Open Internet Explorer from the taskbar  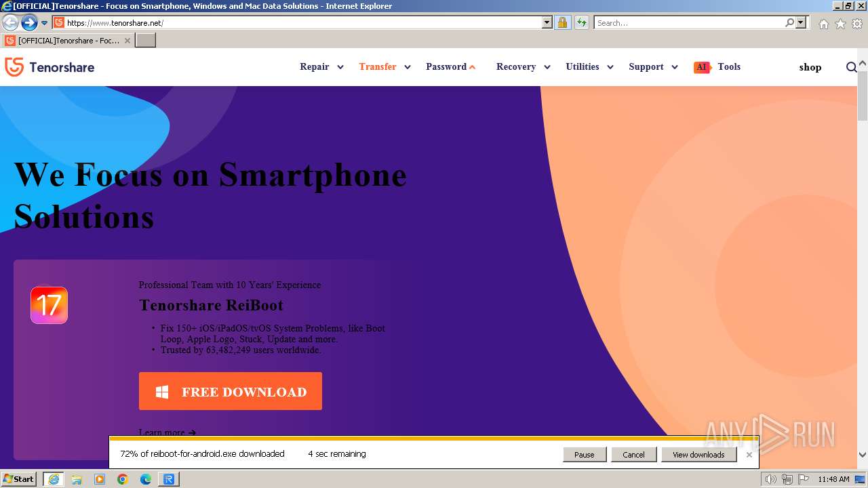click(x=53, y=479)
